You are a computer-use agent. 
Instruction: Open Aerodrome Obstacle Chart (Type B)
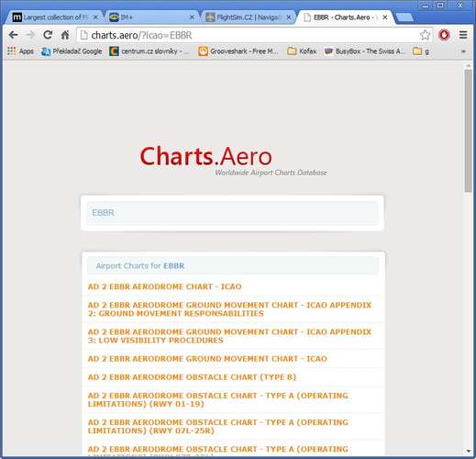(x=192, y=377)
